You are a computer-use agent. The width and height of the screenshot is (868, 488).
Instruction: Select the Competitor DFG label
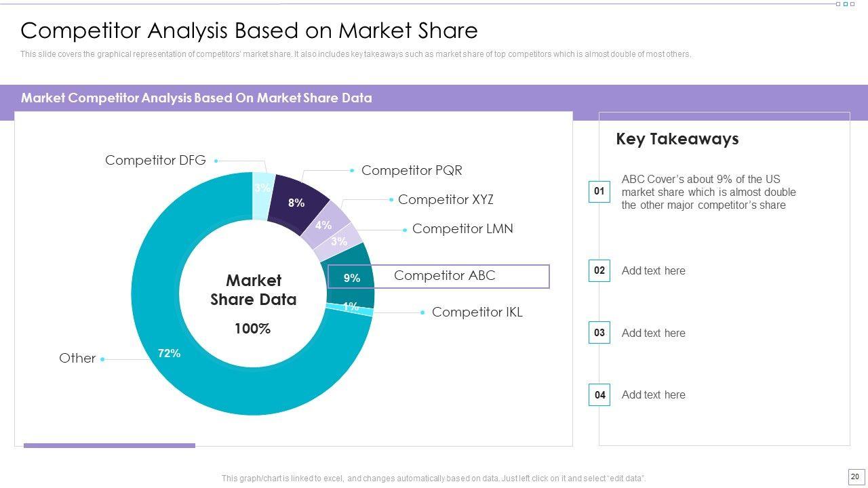(x=155, y=161)
